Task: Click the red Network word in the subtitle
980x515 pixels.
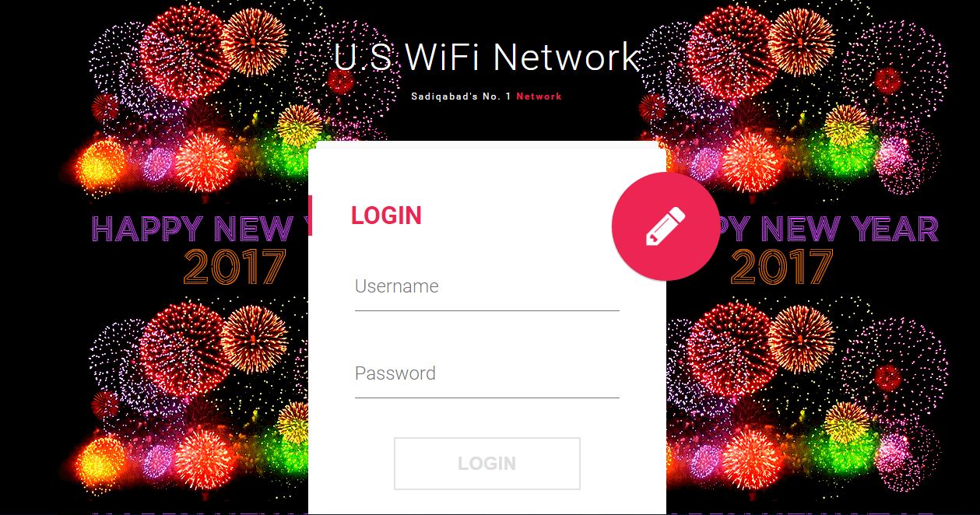Action: [539, 96]
